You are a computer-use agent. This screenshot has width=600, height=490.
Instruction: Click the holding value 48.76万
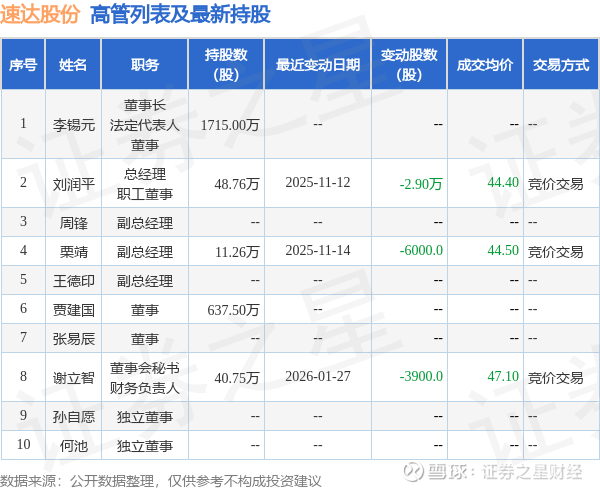[237, 184]
